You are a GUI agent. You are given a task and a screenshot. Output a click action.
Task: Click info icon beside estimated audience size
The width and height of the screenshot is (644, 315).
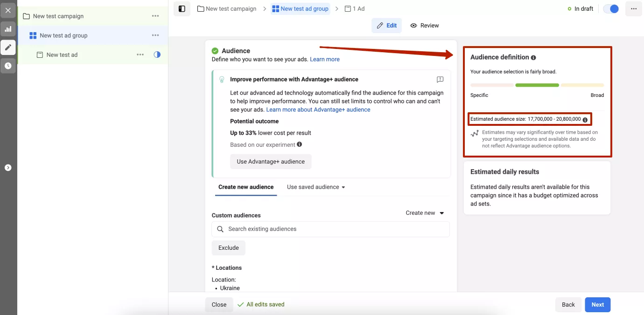(585, 120)
